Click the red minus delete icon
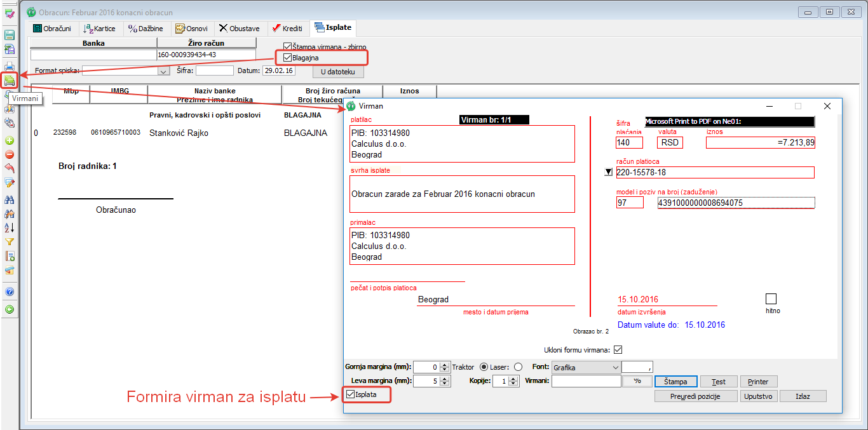The height and width of the screenshot is (430, 868). click(10, 154)
